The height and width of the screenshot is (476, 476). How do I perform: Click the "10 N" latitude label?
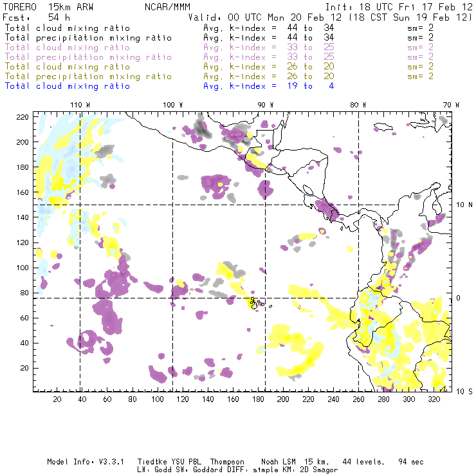point(462,205)
